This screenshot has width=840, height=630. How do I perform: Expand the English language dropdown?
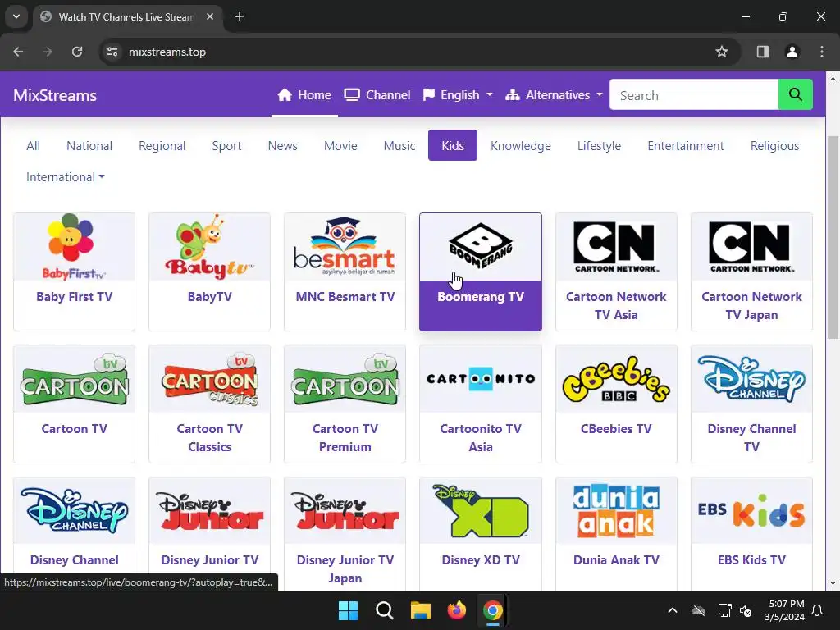click(x=458, y=95)
